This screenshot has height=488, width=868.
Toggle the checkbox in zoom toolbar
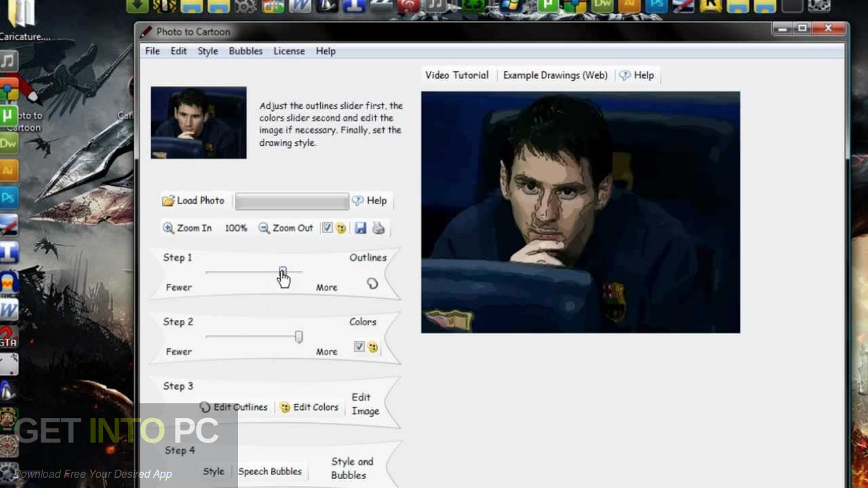[x=327, y=228]
